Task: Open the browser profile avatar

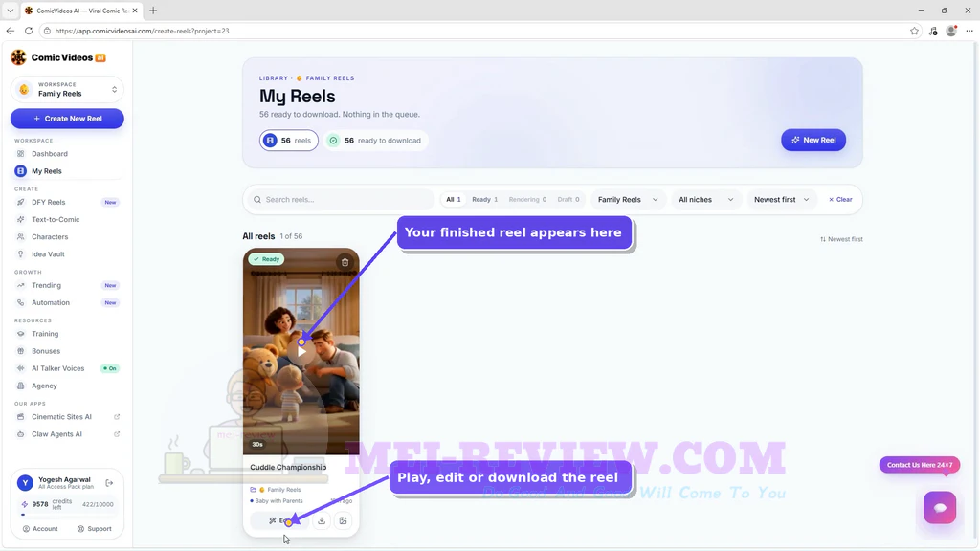Action: [951, 31]
